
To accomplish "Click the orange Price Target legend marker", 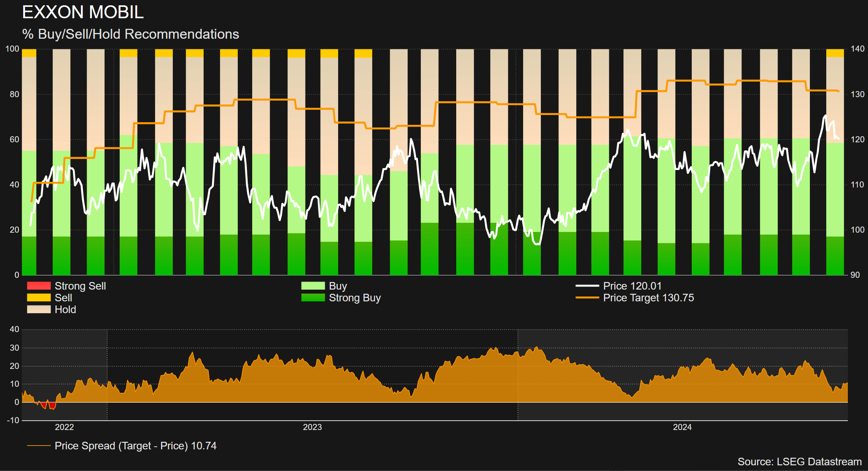I will click(587, 298).
